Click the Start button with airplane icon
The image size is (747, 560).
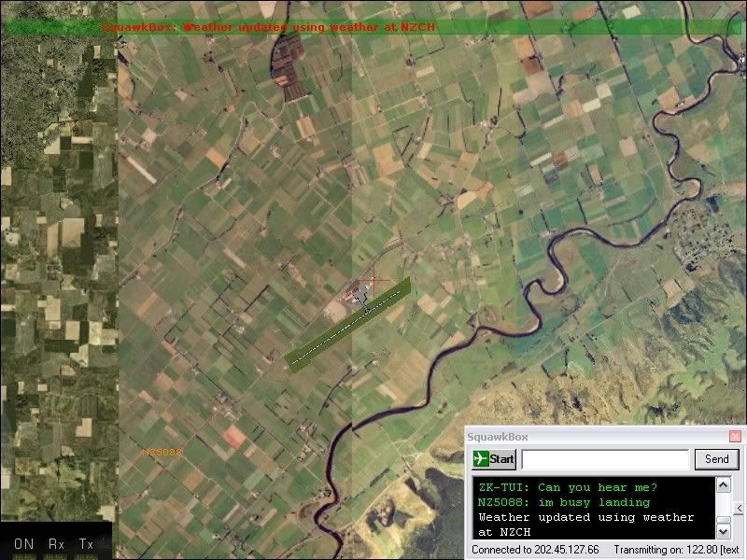pos(493,459)
